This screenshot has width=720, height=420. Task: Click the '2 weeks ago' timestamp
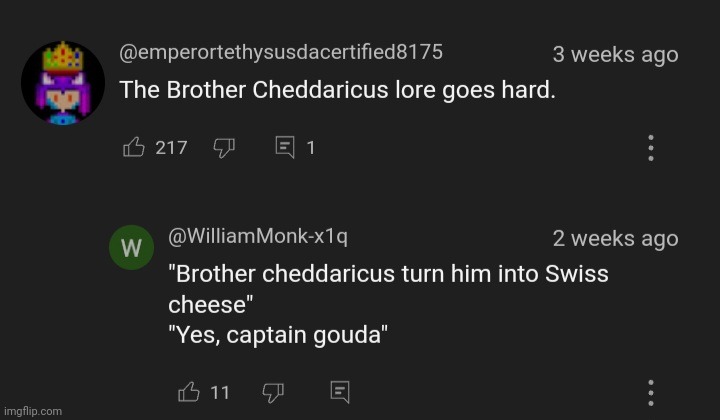(x=615, y=239)
